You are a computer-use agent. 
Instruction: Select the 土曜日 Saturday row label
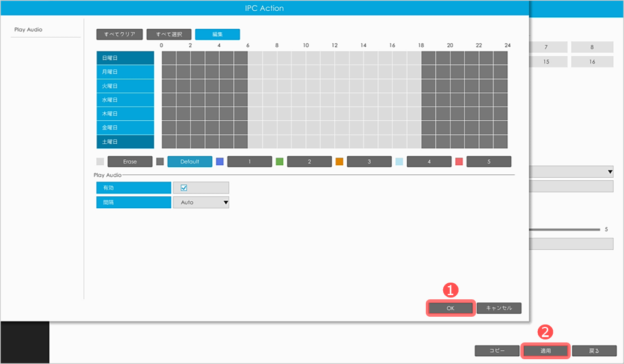point(125,142)
